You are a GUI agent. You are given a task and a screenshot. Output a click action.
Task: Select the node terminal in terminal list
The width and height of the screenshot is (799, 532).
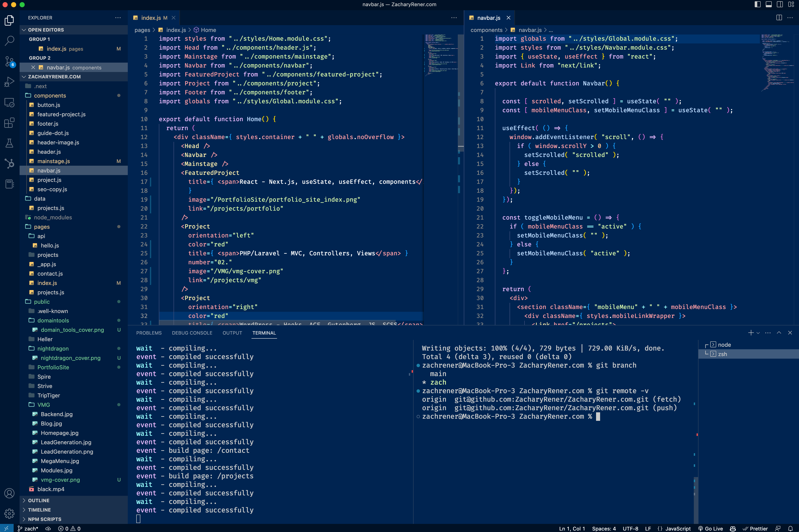click(x=749, y=345)
